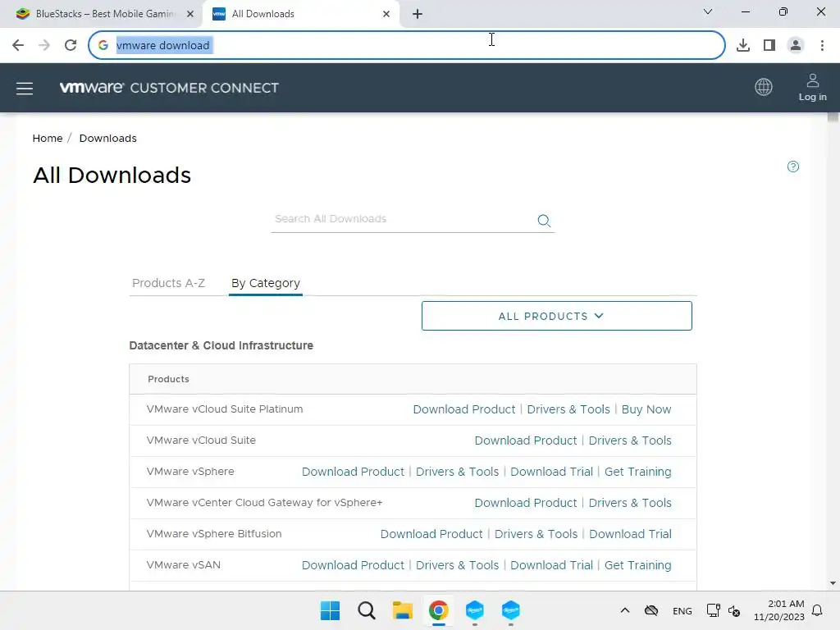Open Windows taskbar search
The height and width of the screenshot is (630, 840).
point(367,610)
